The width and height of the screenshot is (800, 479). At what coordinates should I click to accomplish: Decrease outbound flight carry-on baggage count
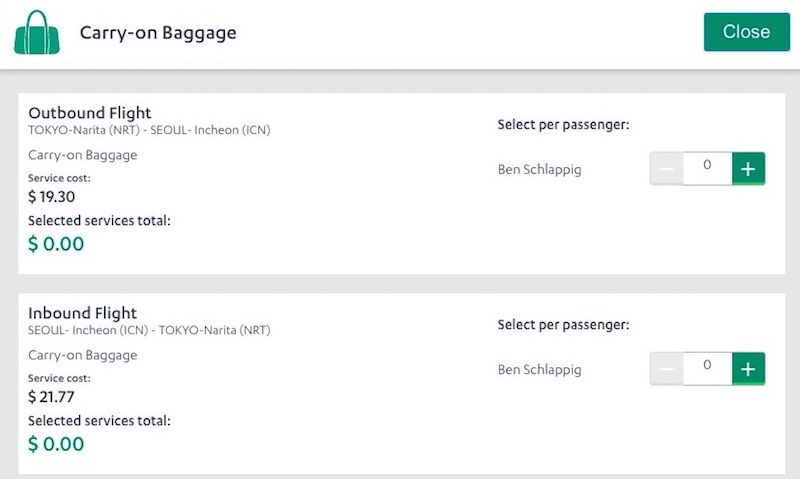click(x=666, y=168)
